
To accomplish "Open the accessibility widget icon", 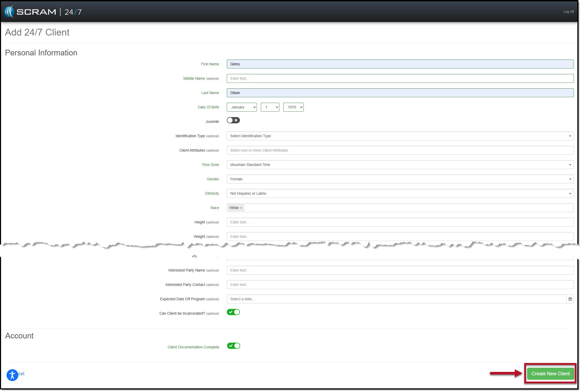I will (12, 375).
